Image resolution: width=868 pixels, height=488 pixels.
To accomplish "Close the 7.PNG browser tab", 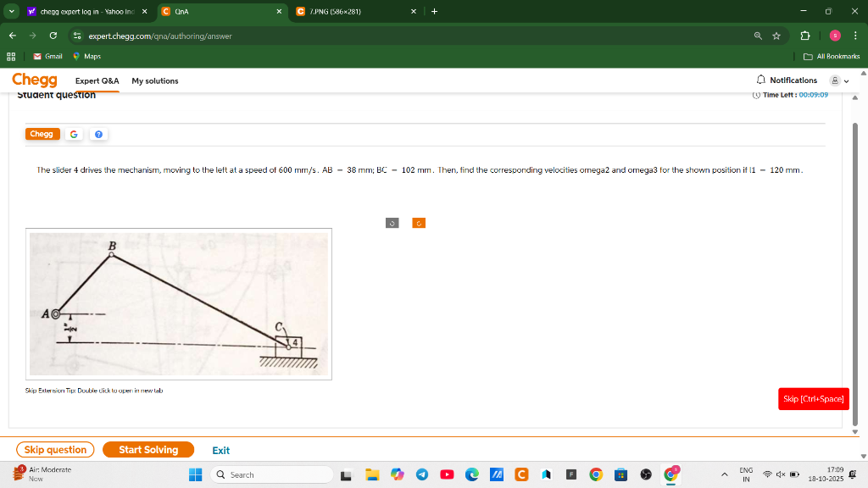I will (414, 11).
